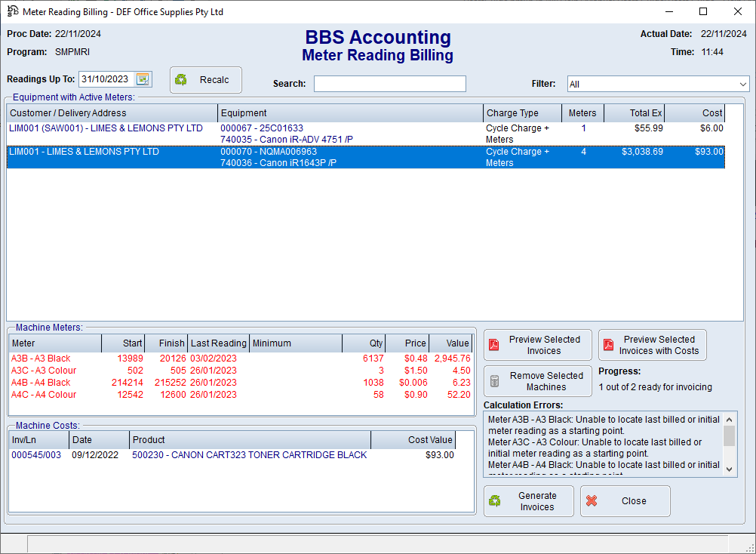Click inside the Search text field
Screen dimensions: 756x554
pyautogui.click(x=389, y=84)
